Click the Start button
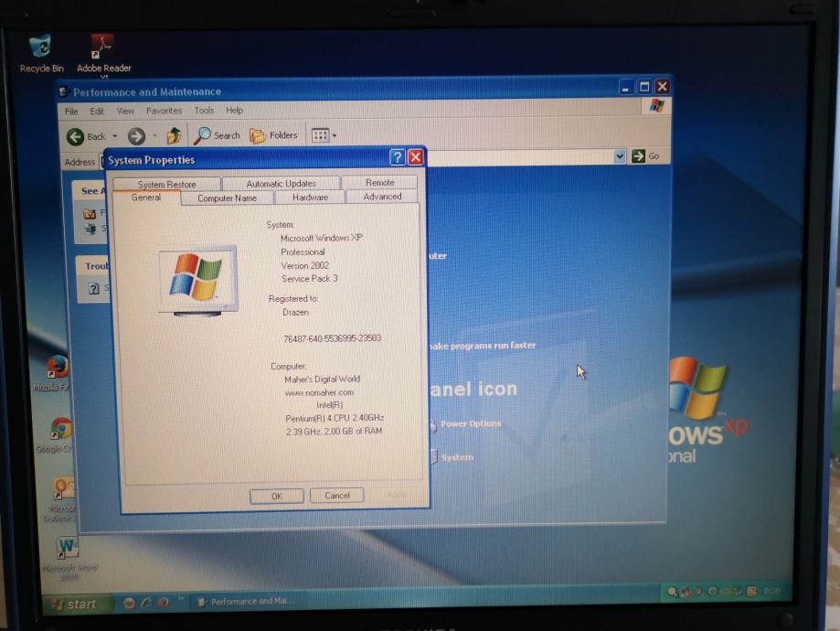Viewport: 840px width, 631px height. [x=77, y=604]
